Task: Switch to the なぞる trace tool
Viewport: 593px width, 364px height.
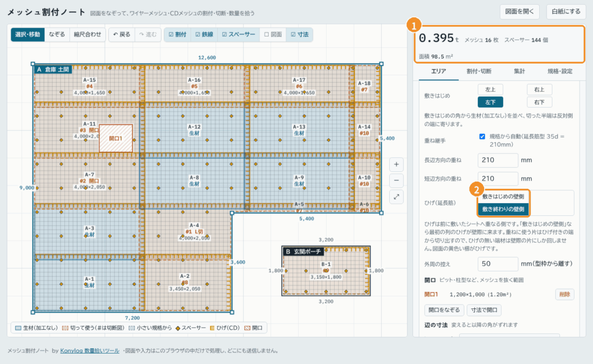Action: pos(57,34)
